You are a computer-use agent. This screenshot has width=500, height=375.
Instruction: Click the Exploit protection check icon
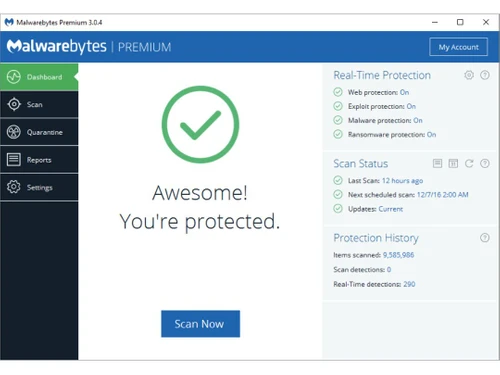tap(338, 106)
